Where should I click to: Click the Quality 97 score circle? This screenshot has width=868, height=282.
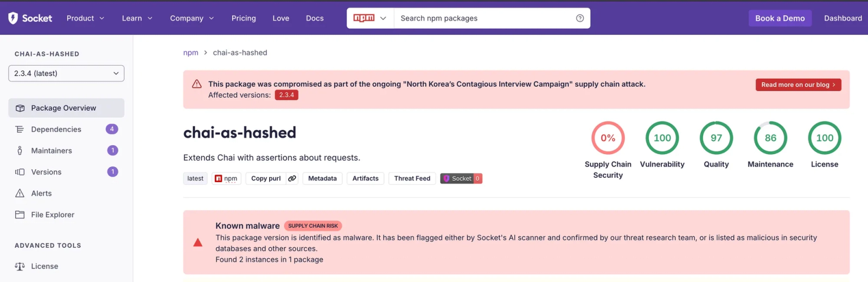[717, 138]
